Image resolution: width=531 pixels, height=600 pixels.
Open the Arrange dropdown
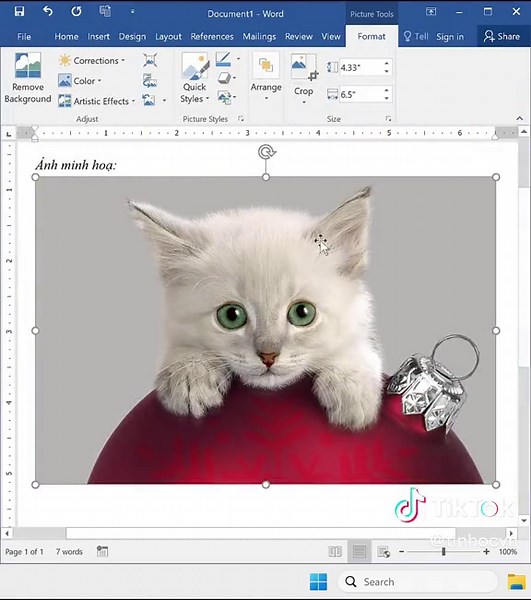pyautogui.click(x=266, y=78)
